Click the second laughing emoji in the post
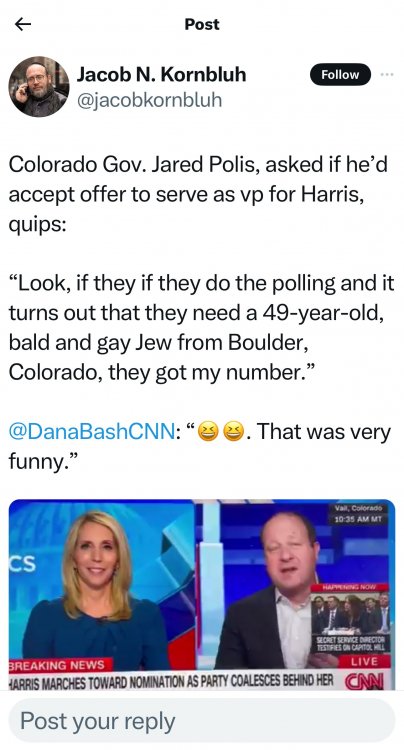Image resolution: width=404 pixels, height=750 pixels. (233, 432)
